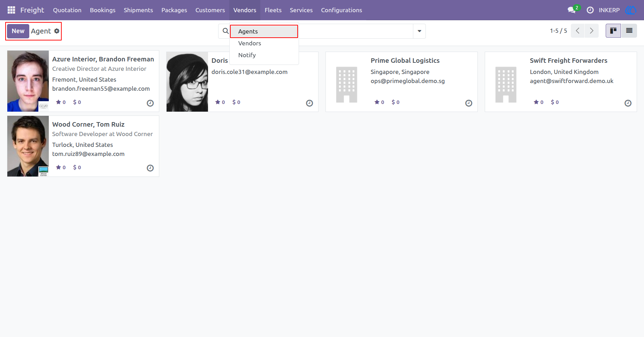
Task: Click dollar amount on Prime Global Logistics card
Action: pos(396,102)
